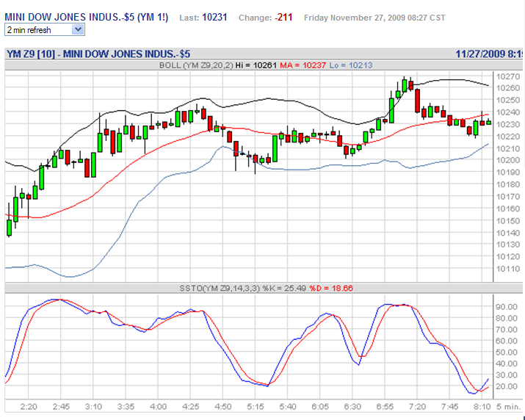Click the 10110 price axis label
The height and width of the screenshot is (420, 525).
tap(508, 269)
